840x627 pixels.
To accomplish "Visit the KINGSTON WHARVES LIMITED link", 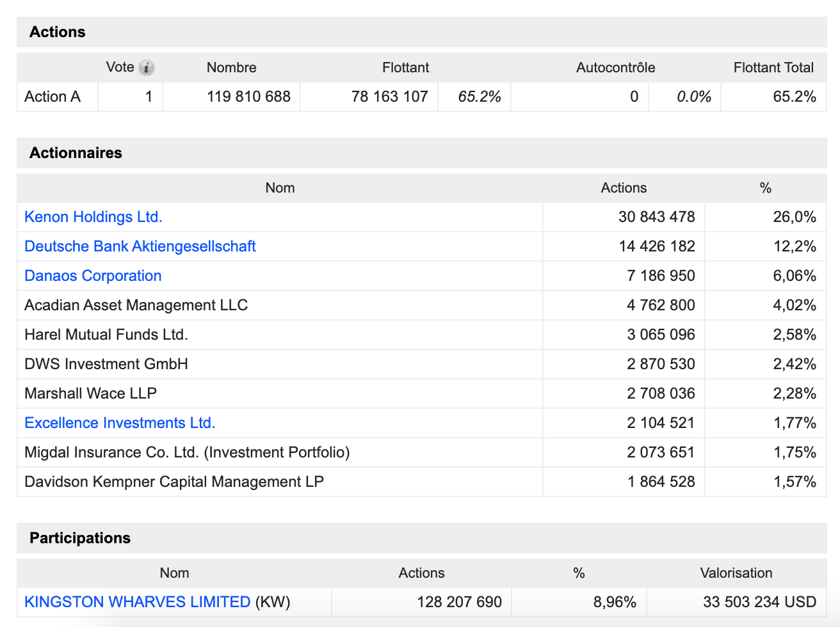I will [x=137, y=602].
